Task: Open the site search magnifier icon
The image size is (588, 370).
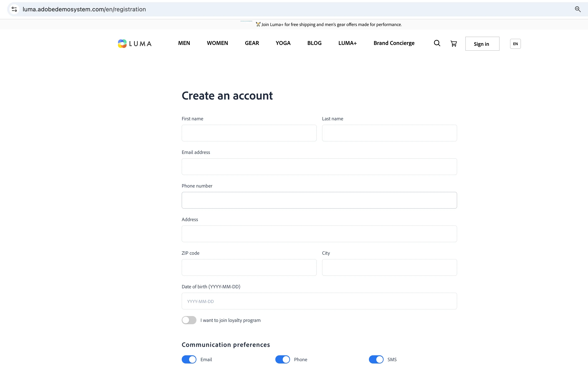Action: [x=437, y=43]
